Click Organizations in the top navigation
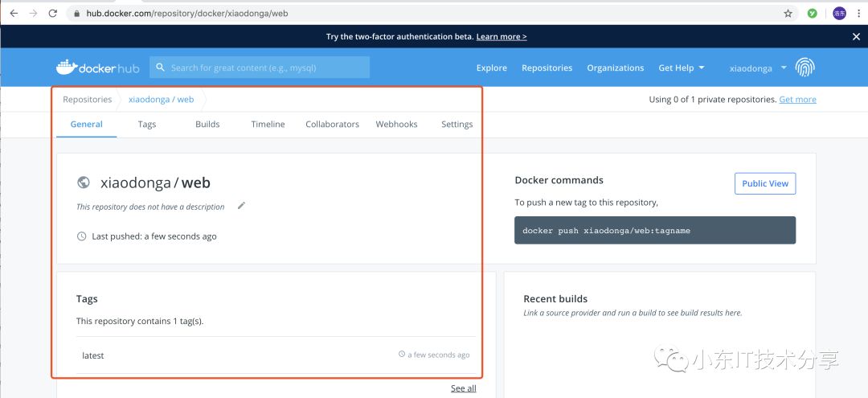The image size is (868, 398). [616, 68]
